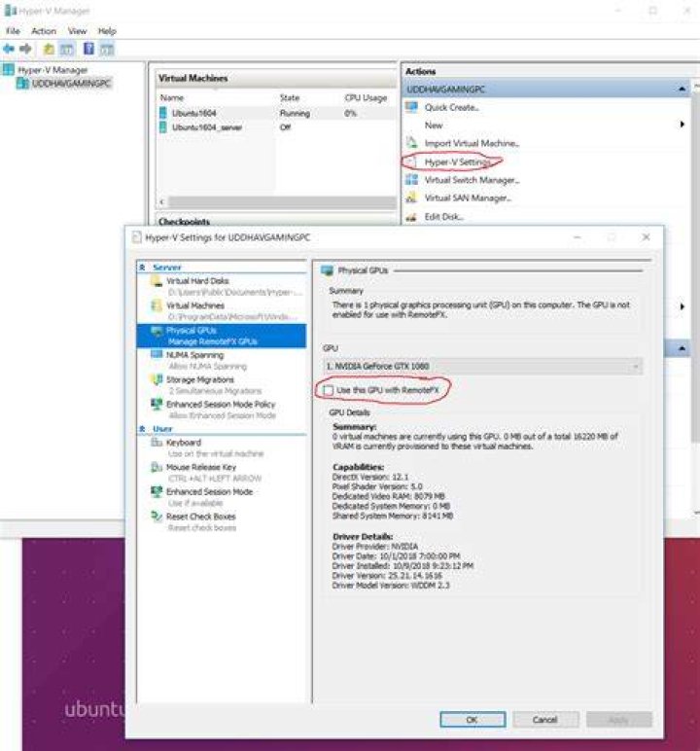This screenshot has height=751, width=700.
Task: Select the Ubuntu1604_server row showing Off
Action: 277,127
